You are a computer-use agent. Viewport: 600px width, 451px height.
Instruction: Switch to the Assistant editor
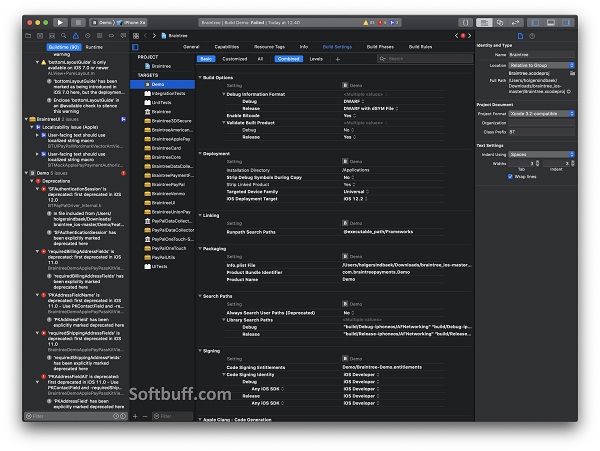pos(500,23)
